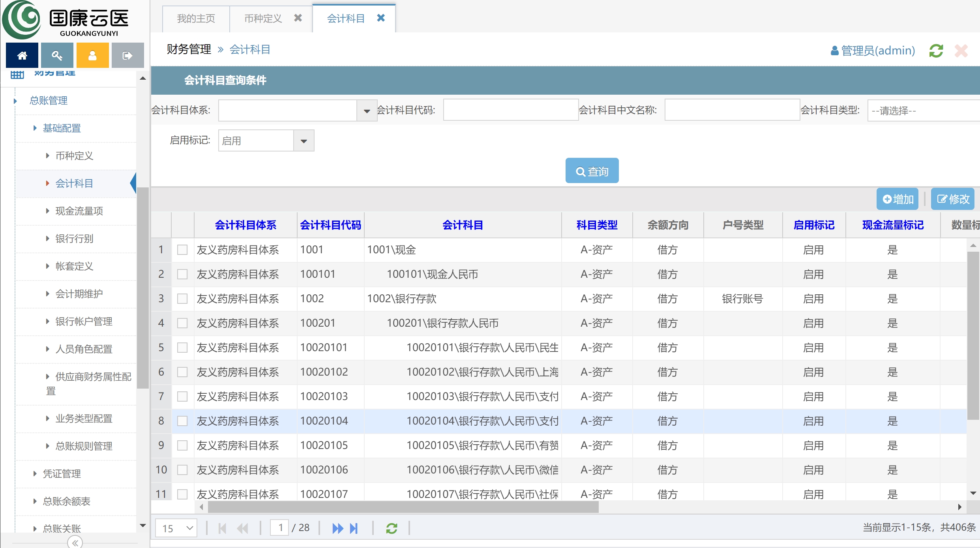Viewport: 980px width, 548px height.
Task: Open the 会计科目体系 dropdown arrow
Action: click(x=367, y=111)
